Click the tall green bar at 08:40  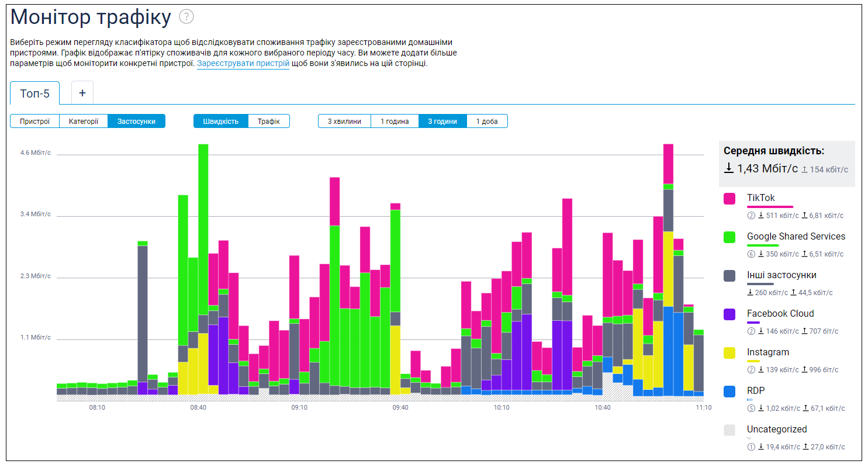[203, 228]
